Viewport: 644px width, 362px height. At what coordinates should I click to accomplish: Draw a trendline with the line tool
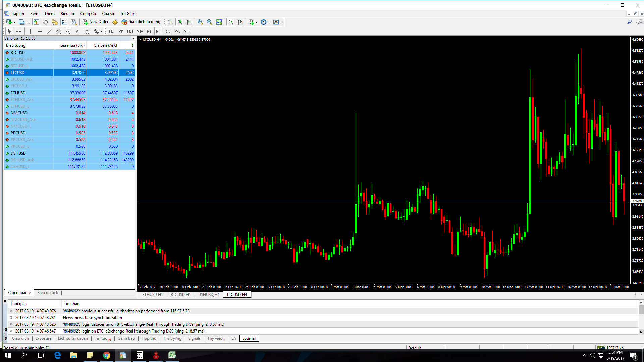[49, 31]
